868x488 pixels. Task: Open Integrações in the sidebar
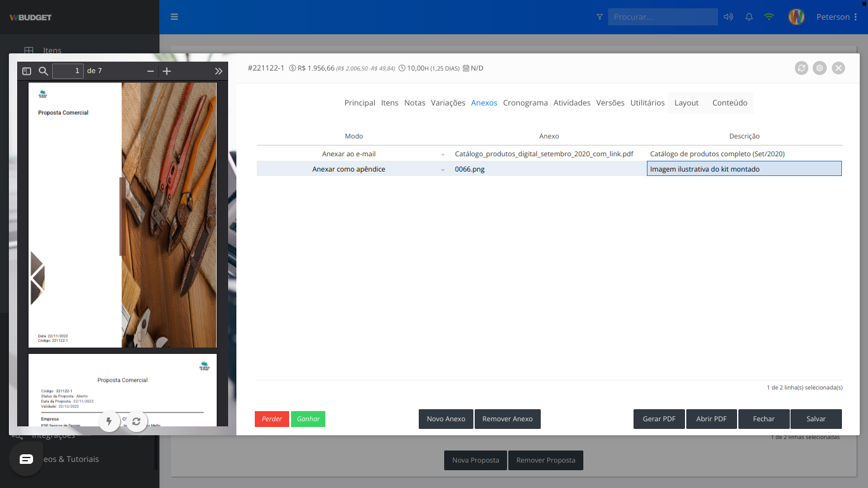point(53,435)
